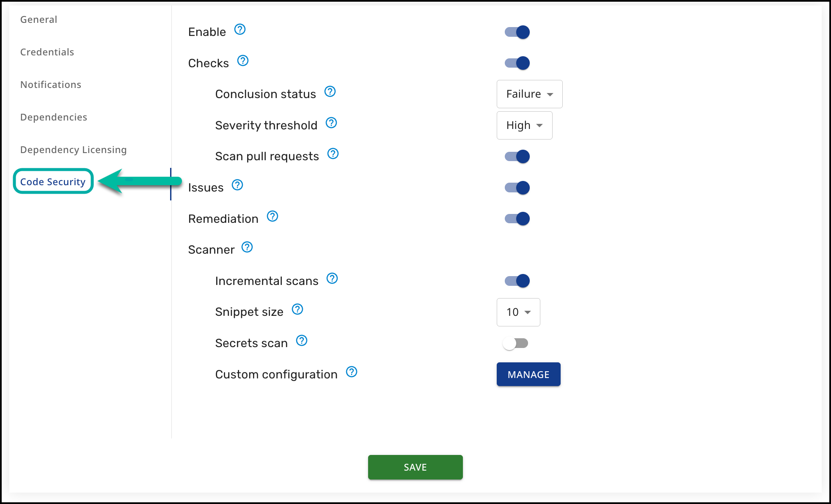831x504 pixels.
Task: Go to the Dependency Licensing section
Action: (x=74, y=150)
